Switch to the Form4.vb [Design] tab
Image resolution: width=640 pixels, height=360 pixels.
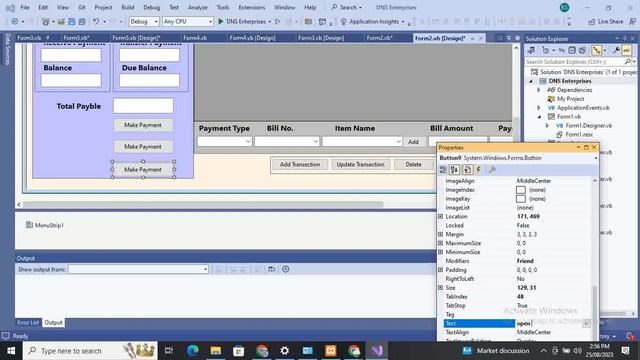click(x=252, y=38)
